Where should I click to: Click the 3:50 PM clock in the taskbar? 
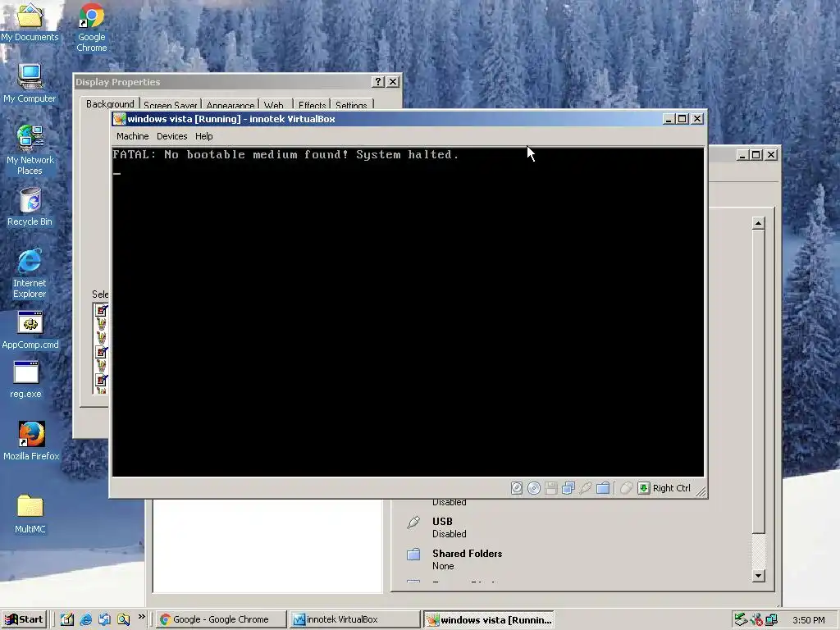pyautogui.click(x=808, y=620)
